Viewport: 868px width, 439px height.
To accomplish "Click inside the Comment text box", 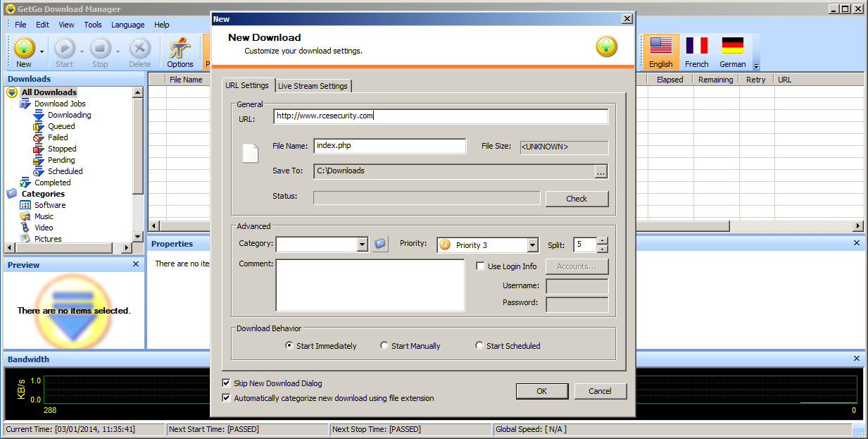I will click(370, 285).
